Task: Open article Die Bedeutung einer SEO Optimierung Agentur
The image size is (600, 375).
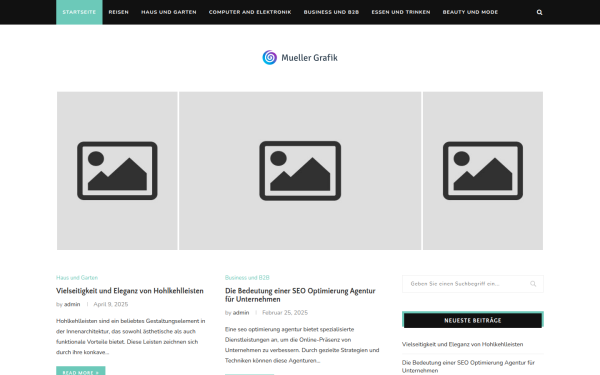Action: (x=300, y=295)
